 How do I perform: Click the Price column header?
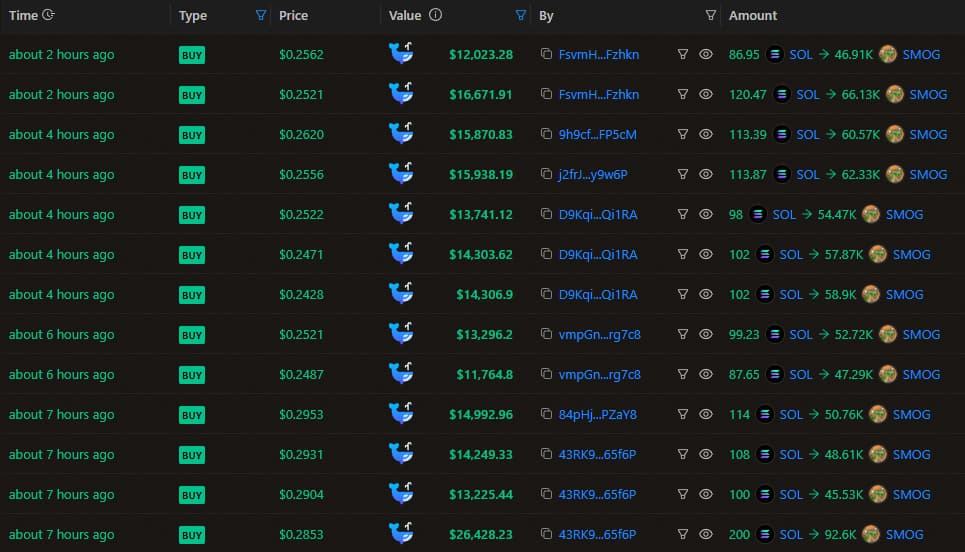click(x=294, y=15)
